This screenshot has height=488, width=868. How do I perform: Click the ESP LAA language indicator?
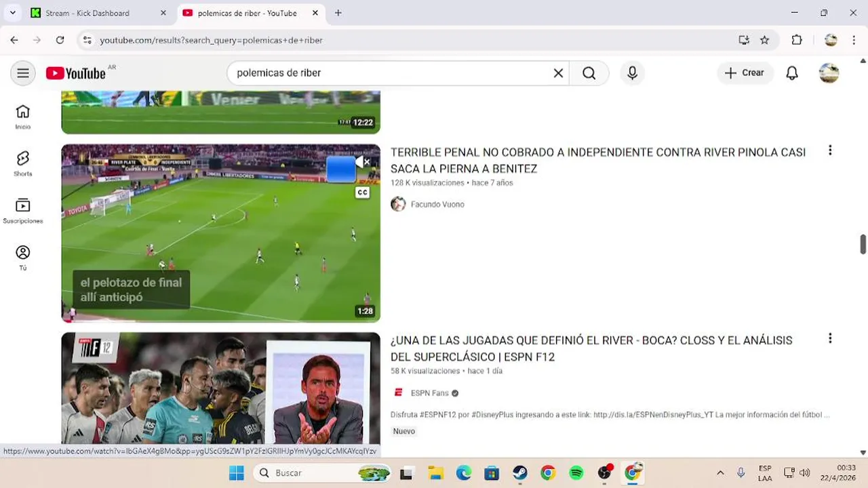point(765,473)
